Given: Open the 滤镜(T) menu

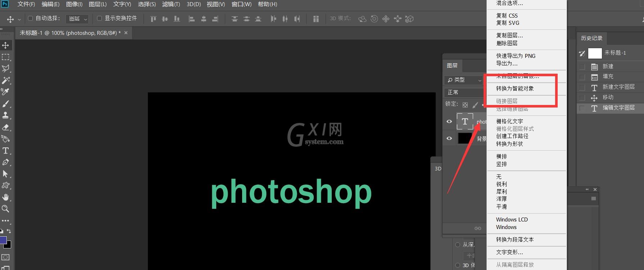Looking at the screenshot, I should click(x=171, y=4).
